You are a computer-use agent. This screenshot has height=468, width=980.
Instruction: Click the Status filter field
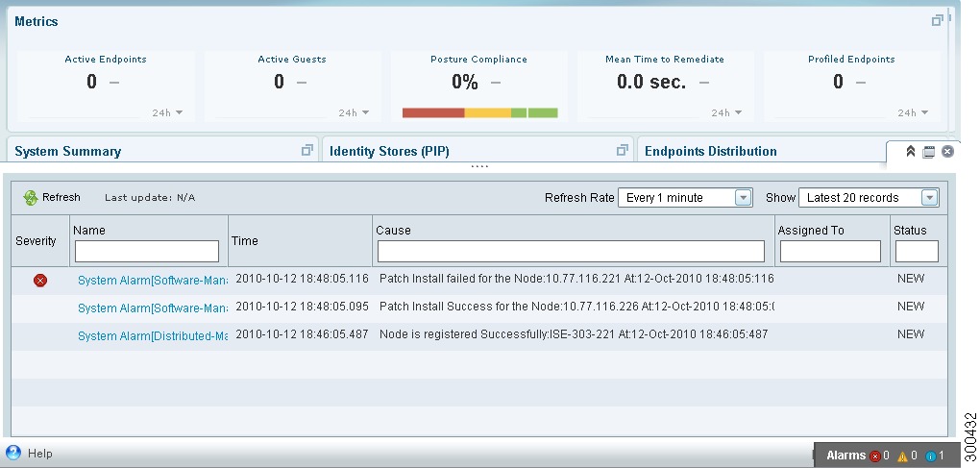point(917,251)
